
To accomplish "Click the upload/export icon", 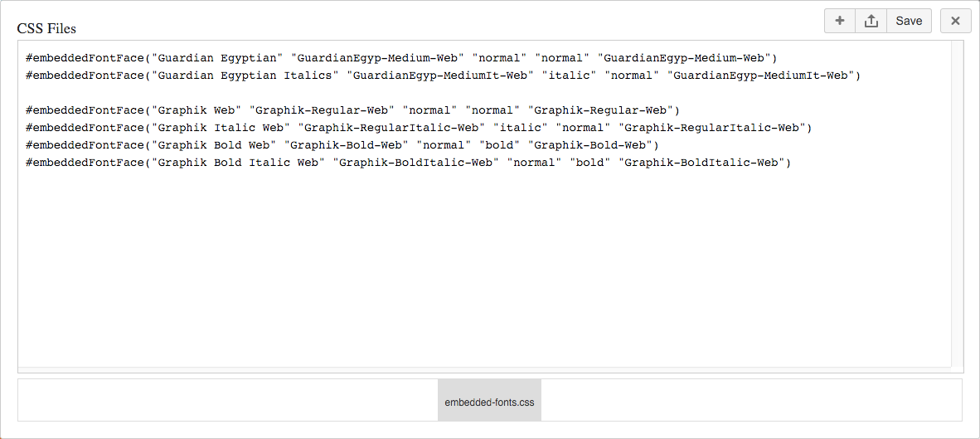I will (871, 21).
